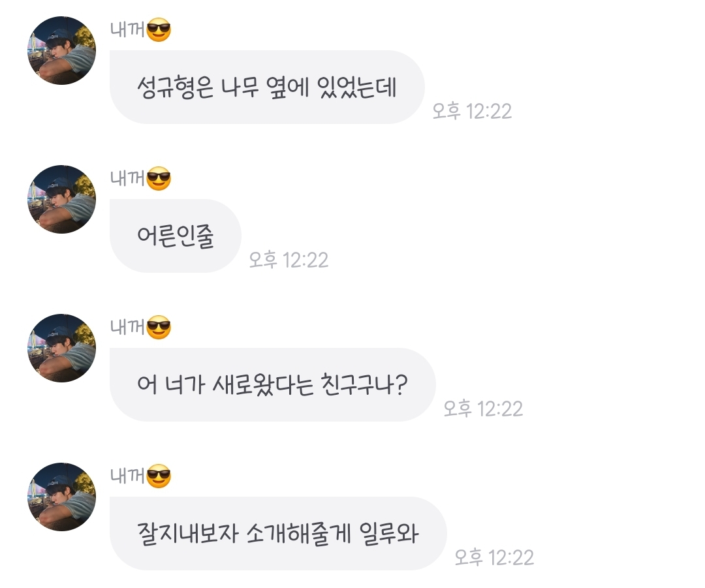The height and width of the screenshot is (588, 705).
Task: Select the '잘지내보자 소개해줄게 일루와' bubble
Action: tap(277, 534)
